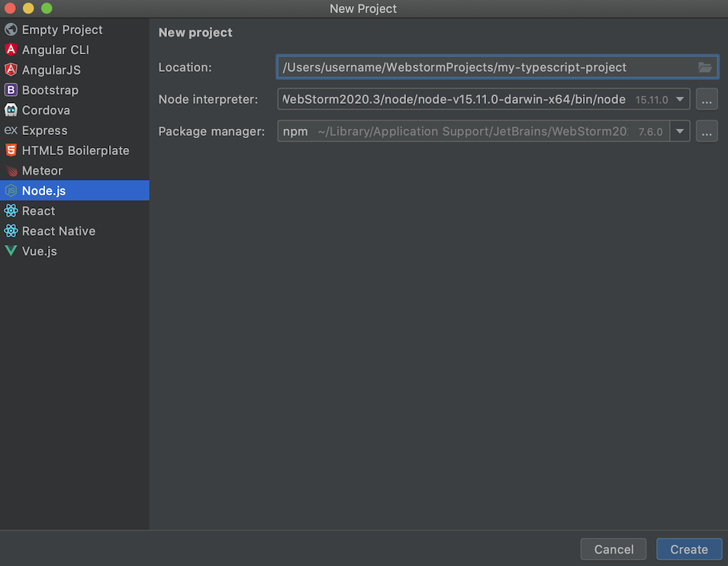Click the New Project window title bar

click(363, 9)
